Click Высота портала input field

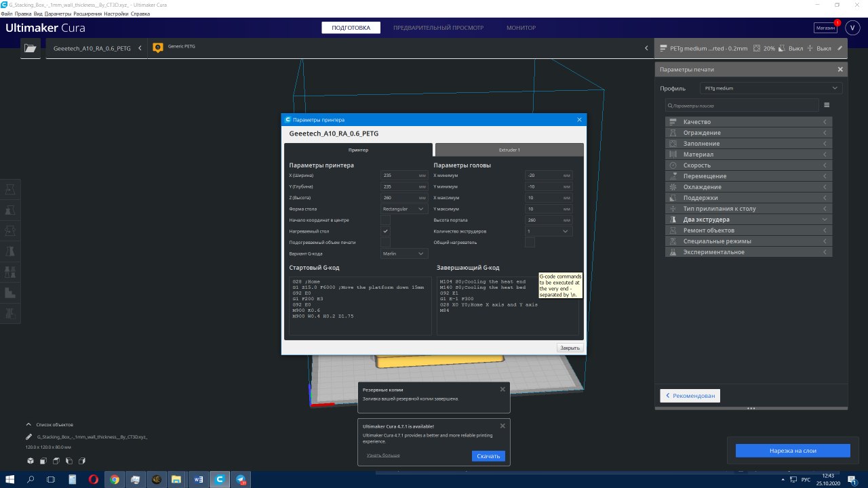click(x=549, y=220)
